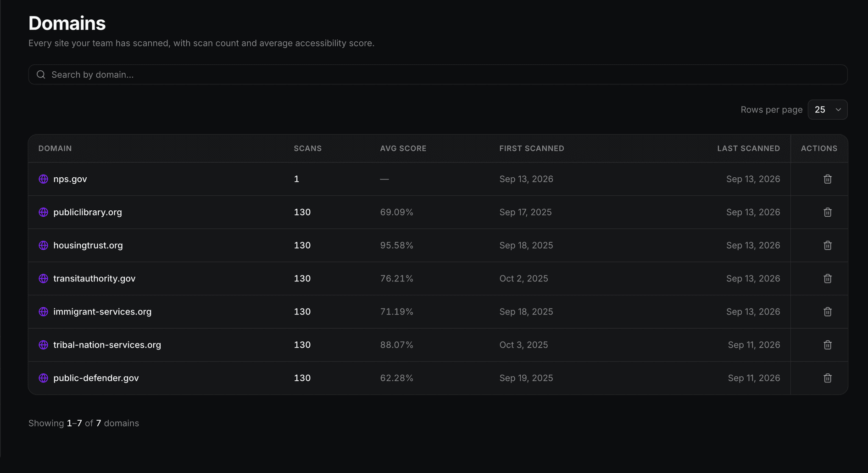Click the globe icon next to publiclibrary.org
Image resolution: width=868 pixels, height=473 pixels.
click(43, 212)
